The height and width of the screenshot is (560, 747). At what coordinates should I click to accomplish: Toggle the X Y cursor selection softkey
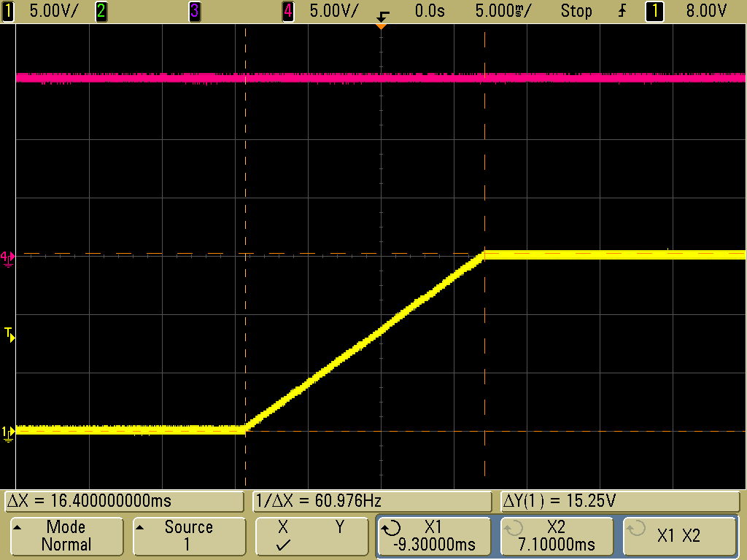point(311,536)
